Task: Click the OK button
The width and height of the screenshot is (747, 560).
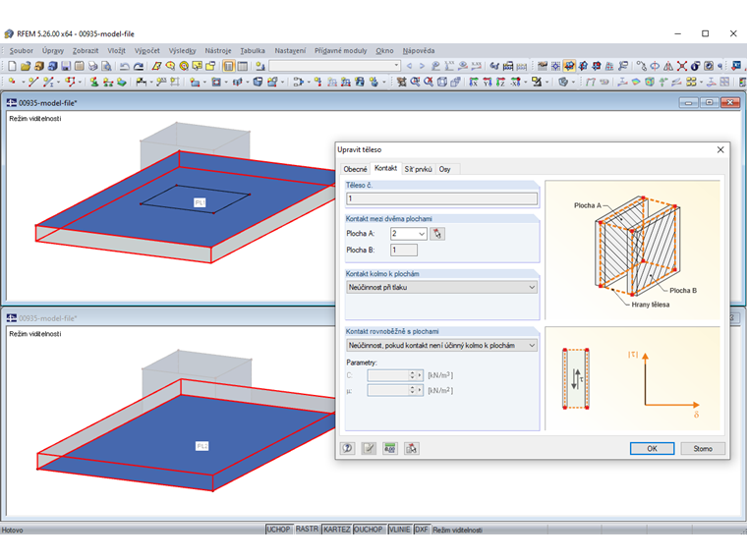Action: click(x=652, y=448)
